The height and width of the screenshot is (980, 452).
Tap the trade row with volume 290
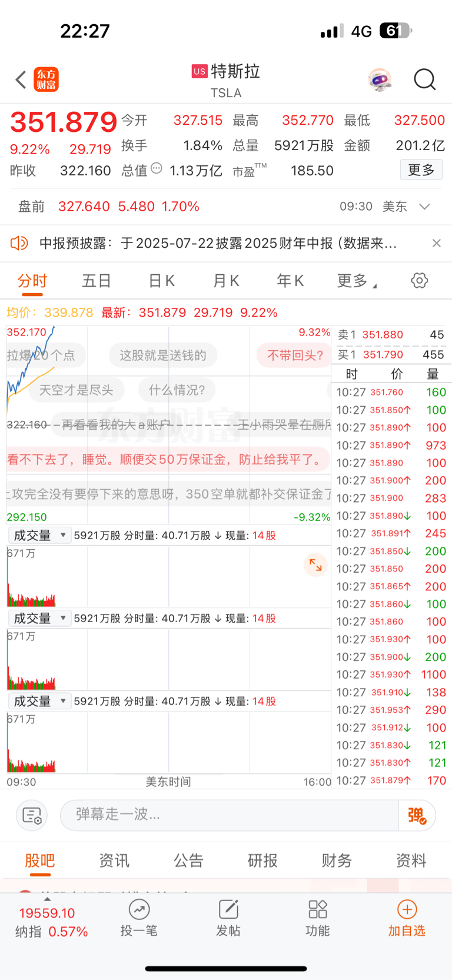pos(391,710)
